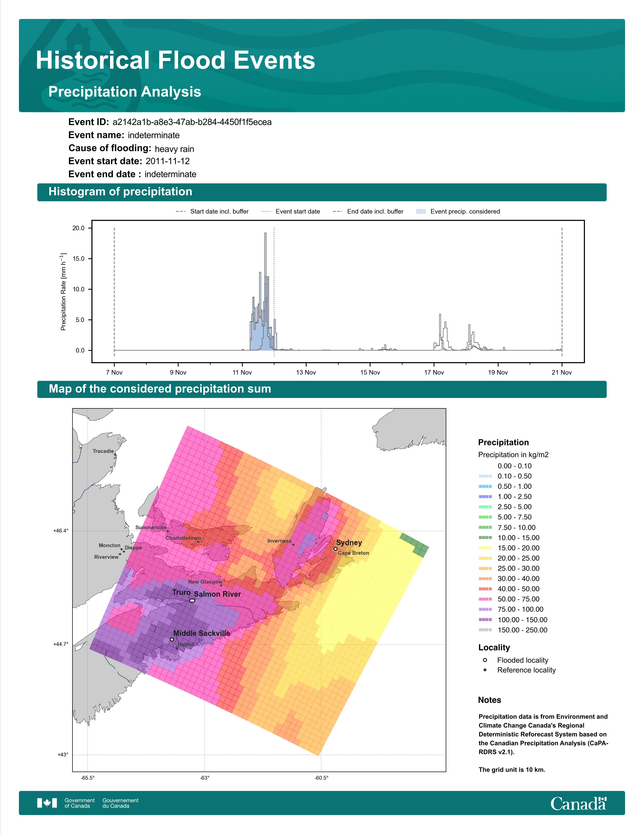
Task: Click the Event end date indeterminate value
Action: 170,175
